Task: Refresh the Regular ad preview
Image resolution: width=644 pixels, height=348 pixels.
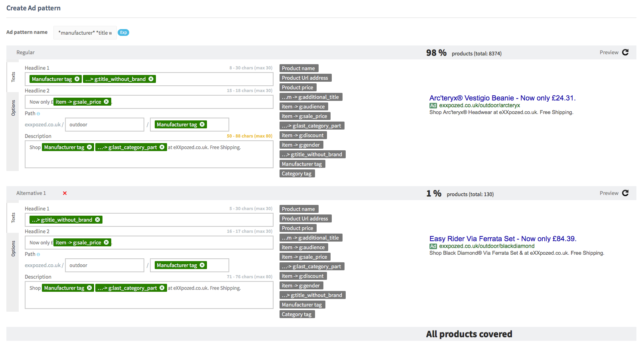Action: (x=625, y=52)
